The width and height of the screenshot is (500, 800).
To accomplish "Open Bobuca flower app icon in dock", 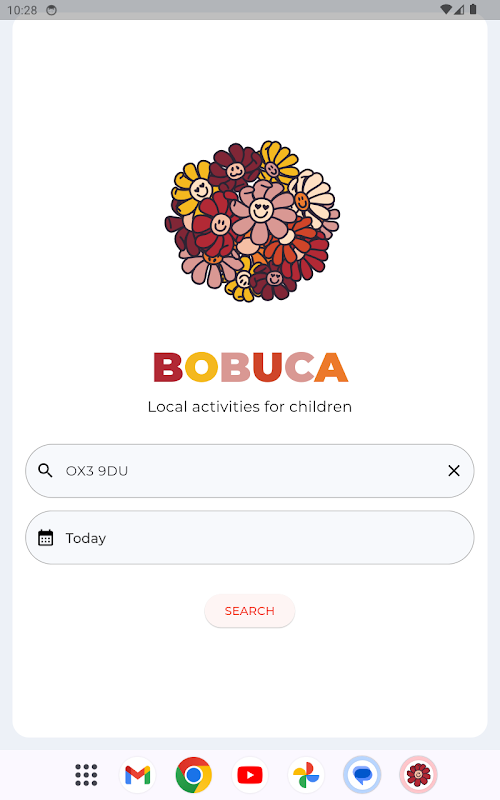I will (418, 775).
